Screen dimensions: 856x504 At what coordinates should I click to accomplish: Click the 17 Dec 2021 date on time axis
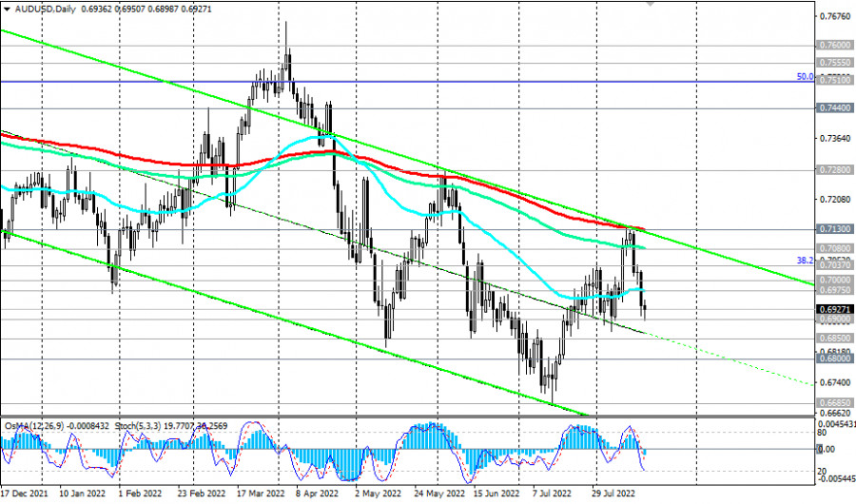pyautogui.click(x=27, y=495)
